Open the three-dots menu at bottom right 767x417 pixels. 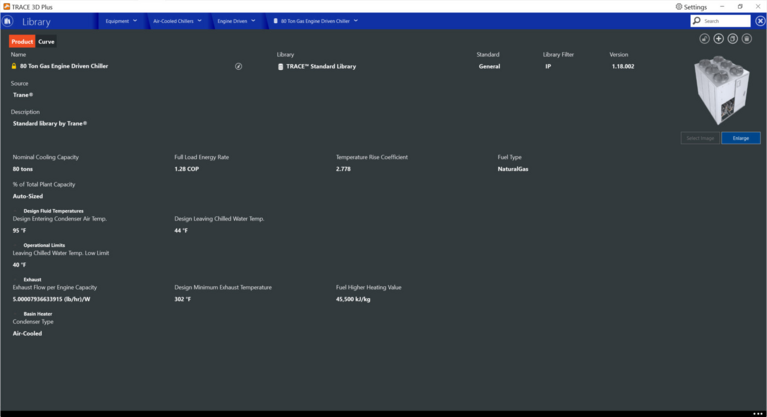[x=758, y=414]
